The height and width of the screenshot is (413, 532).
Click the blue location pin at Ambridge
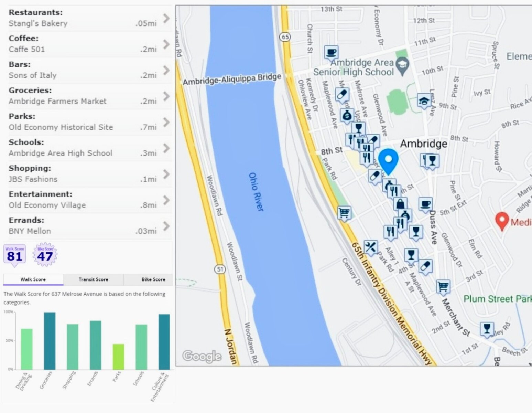point(388,161)
